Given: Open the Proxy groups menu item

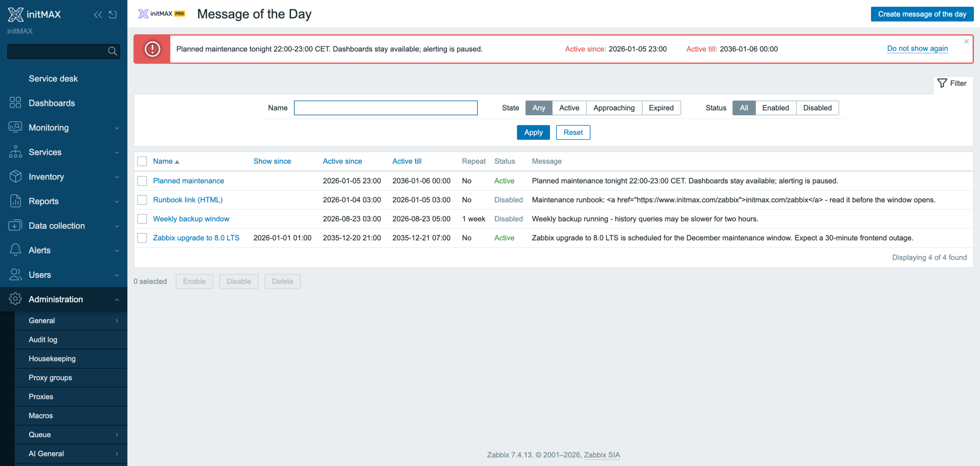Looking at the screenshot, I should (71, 378).
